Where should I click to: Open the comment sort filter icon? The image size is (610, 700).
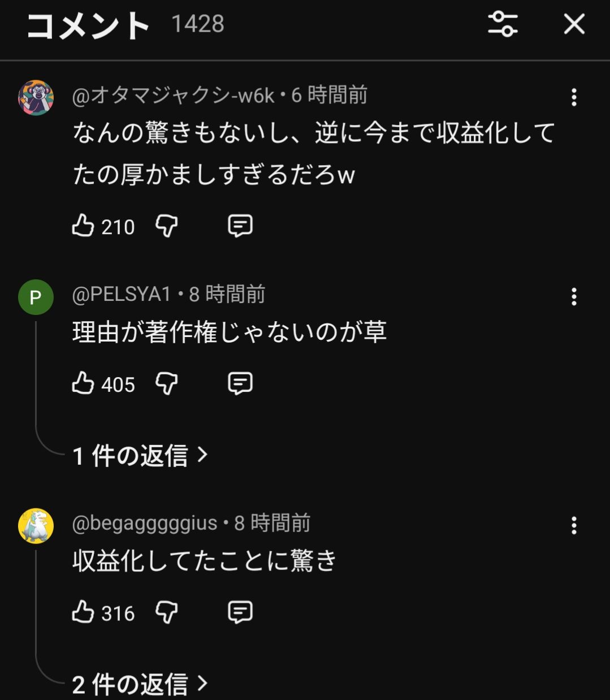coord(503,24)
